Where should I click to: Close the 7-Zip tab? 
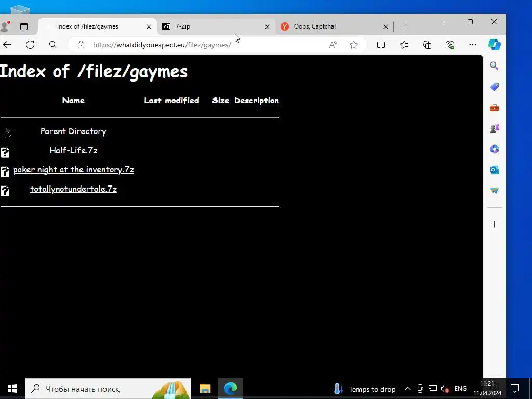point(267,26)
